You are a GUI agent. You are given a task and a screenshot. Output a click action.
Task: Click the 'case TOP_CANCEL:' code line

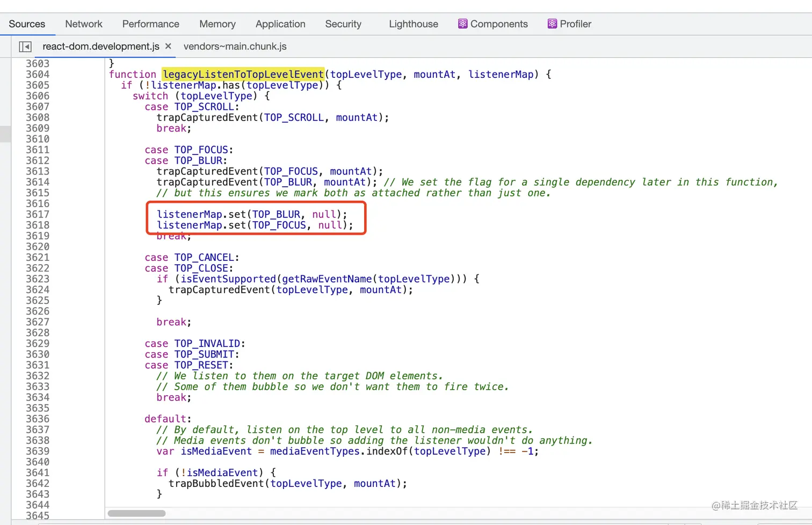click(x=192, y=258)
